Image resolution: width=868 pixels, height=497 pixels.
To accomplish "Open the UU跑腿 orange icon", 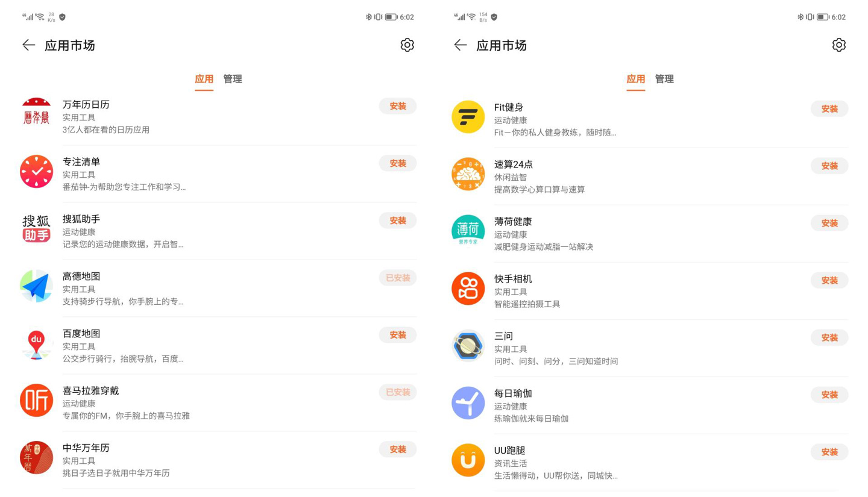I will pyautogui.click(x=468, y=460).
